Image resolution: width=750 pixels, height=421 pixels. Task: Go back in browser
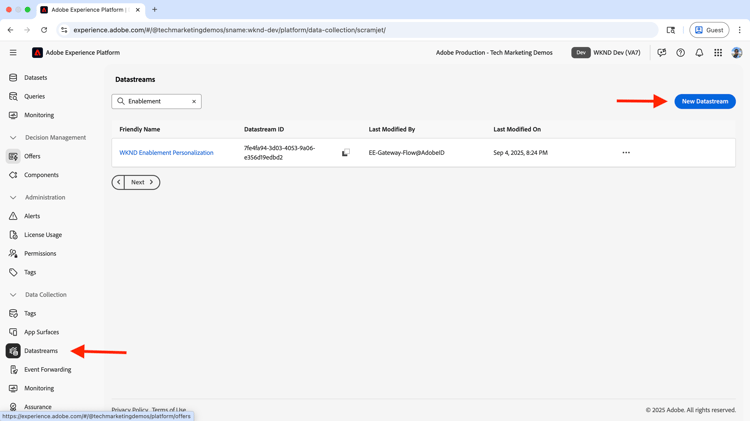(x=11, y=30)
